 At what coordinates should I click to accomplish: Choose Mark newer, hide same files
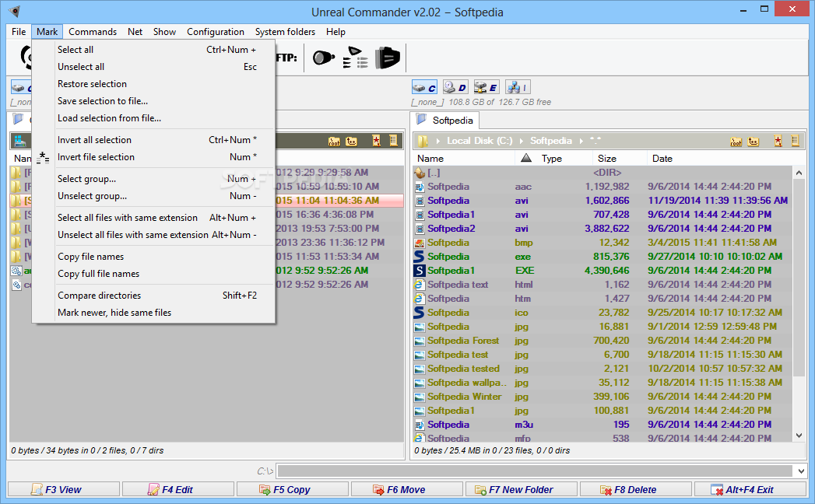[x=154, y=313]
